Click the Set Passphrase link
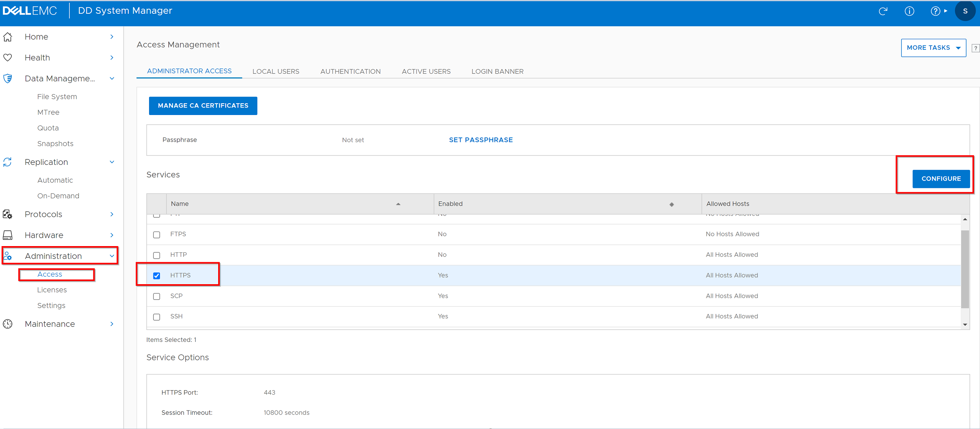The width and height of the screenshot is (980, 429). tap(481, 140)
